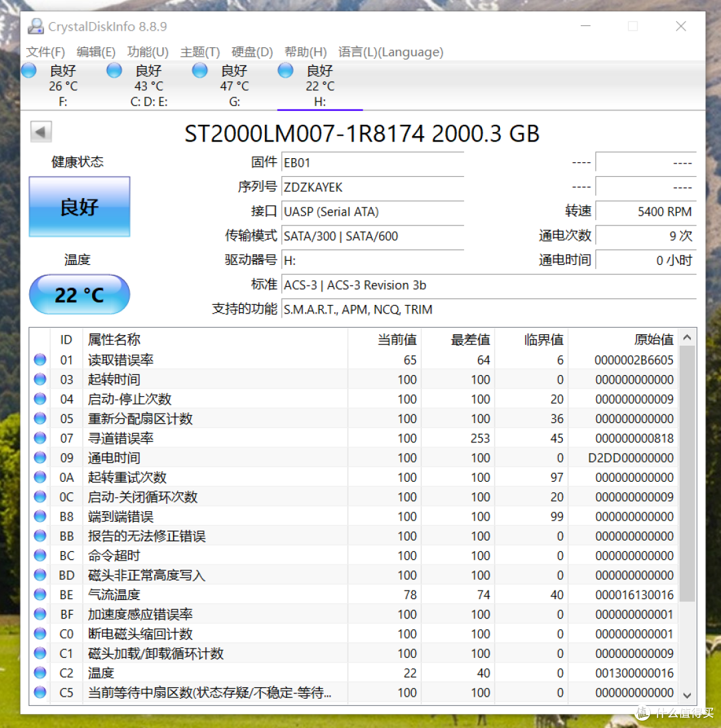
Task: Click the power-on count field 9 次
Action: (x=646, y=236)
